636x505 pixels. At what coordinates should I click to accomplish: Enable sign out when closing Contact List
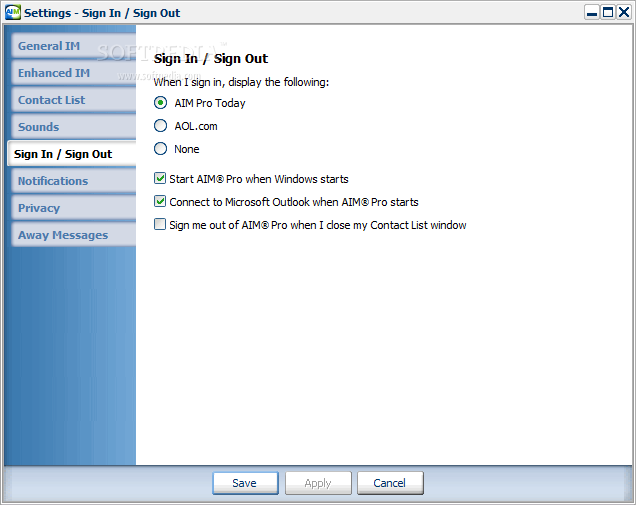(160, 224)
